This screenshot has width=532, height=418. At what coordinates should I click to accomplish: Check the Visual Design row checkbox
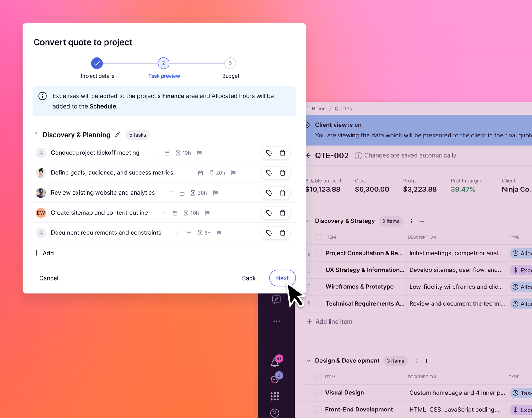click(319, 393)
